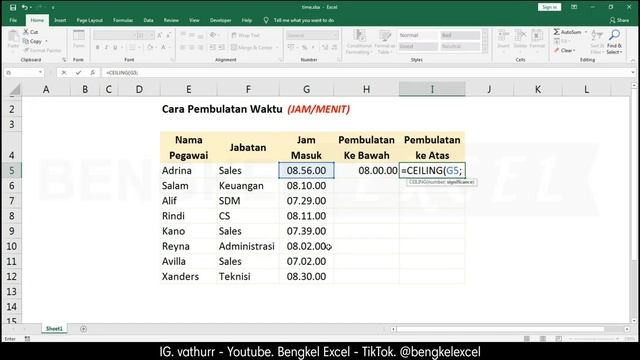Add a new sheet with plus icon
This screenshot has width=640, height=360.
point(83,329)
